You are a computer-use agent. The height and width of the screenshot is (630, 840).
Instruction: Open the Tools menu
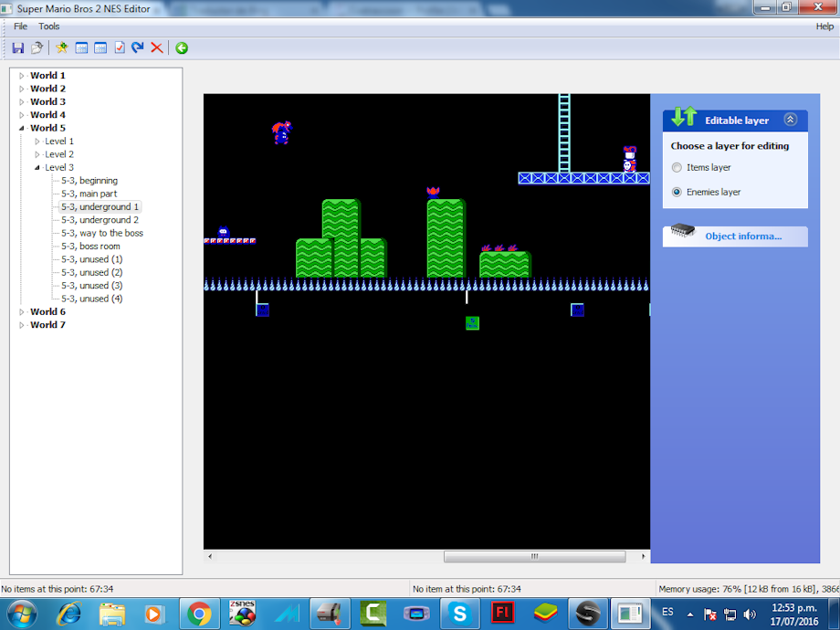click(48, 26)
